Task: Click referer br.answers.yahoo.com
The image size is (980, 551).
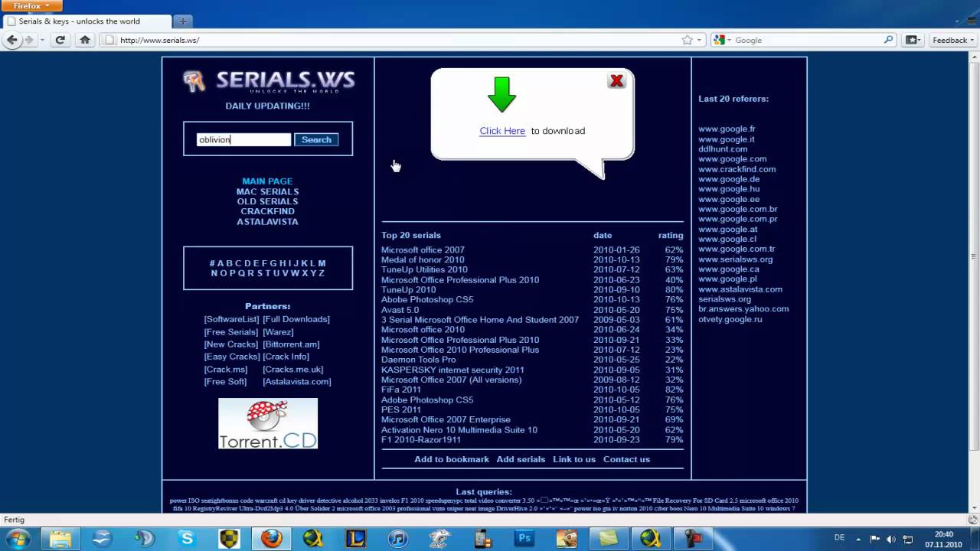Action: [743, 309]
